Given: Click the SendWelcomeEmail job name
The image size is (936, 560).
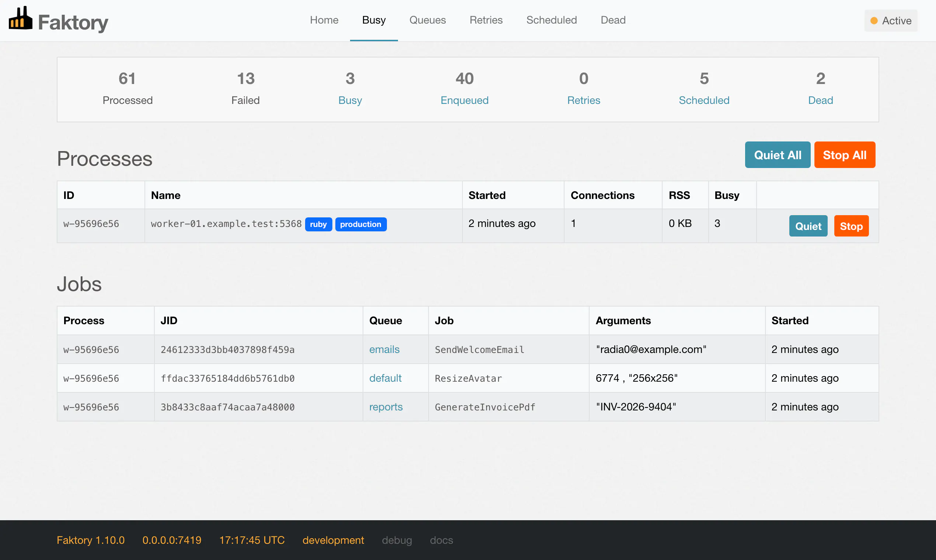Looking at the screenshot, I should (x=479, y=350).
